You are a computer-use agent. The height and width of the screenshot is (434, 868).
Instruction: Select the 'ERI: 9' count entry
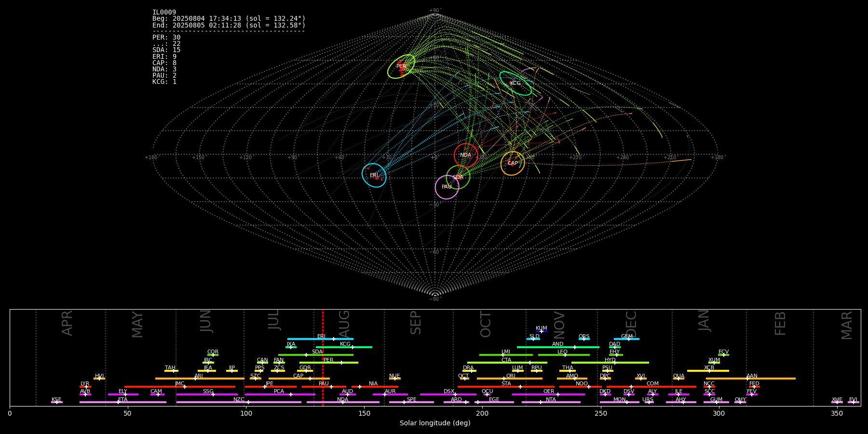tap(164, 56)
